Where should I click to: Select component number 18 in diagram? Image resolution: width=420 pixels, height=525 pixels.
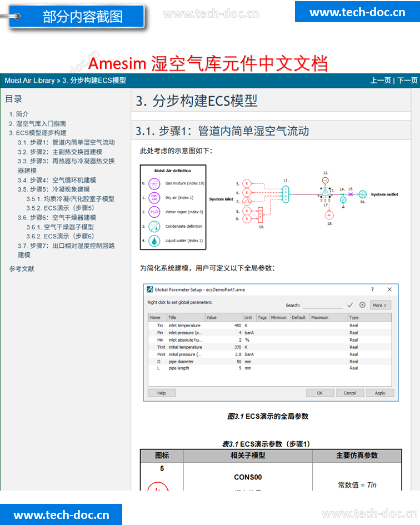(329, 215)
